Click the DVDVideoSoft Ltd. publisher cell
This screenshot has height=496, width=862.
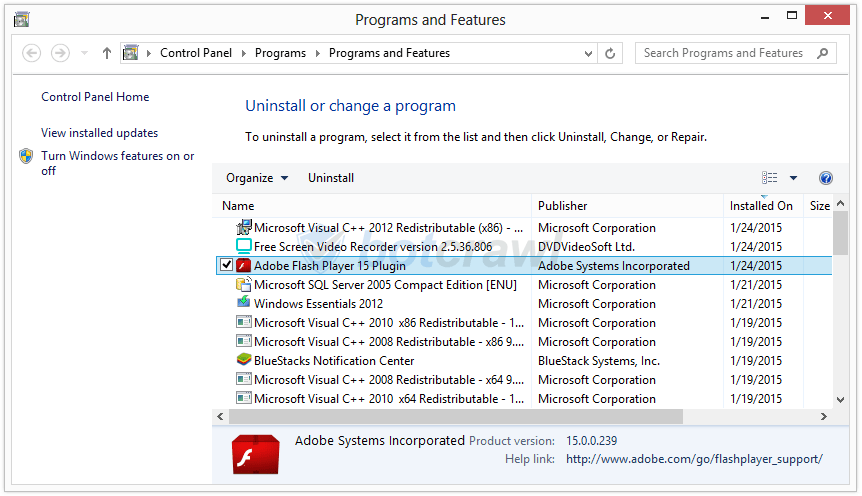click(586, 247)
